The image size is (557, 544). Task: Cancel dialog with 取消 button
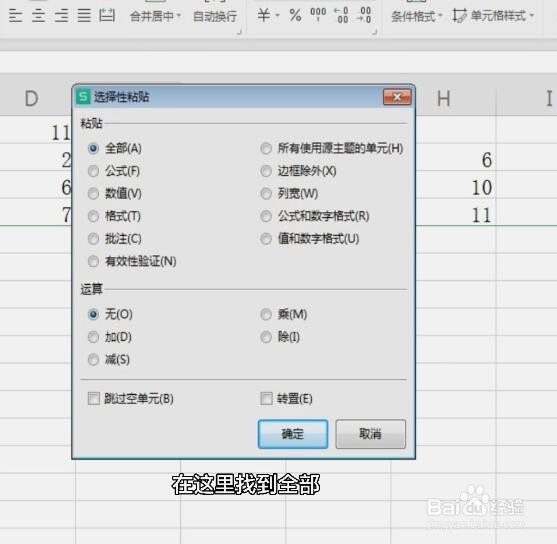click(x=371, y=434)
